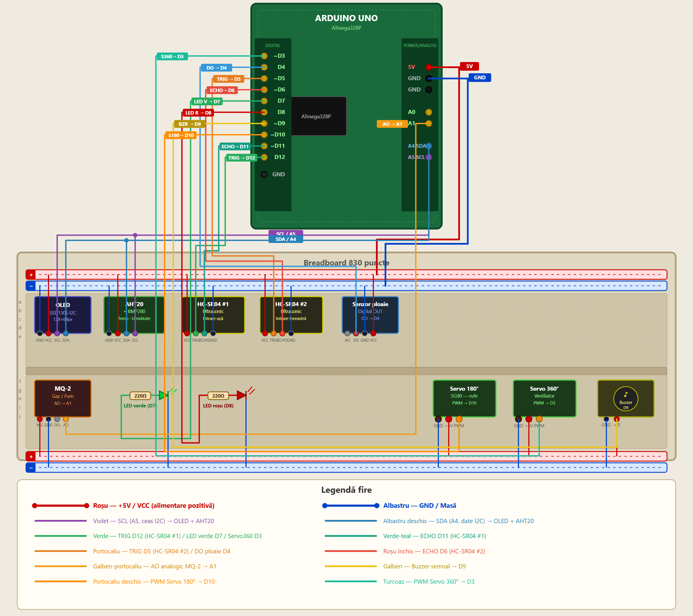The width and height of the screenshot is (693, 616).
Task: Click the LED roșu (D8) caption
Action: pyautogui.click(x=218, y=406)
